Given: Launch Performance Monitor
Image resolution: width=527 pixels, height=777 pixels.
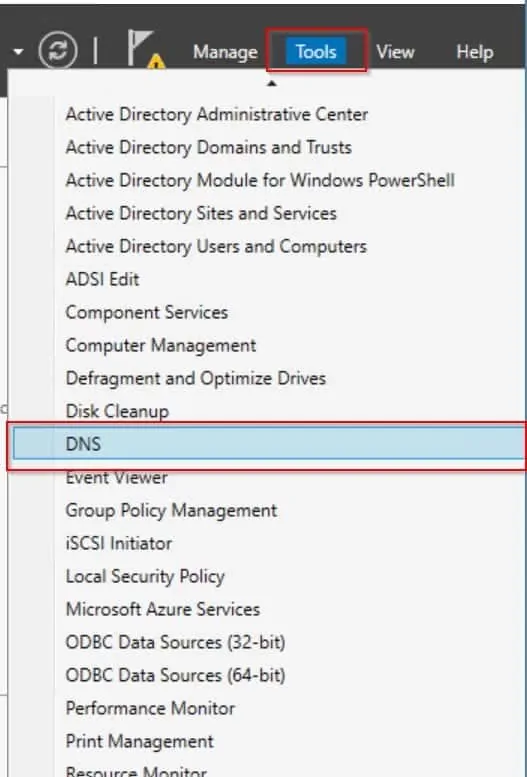Looking at the screenshot, I should [x=150, y=709].
